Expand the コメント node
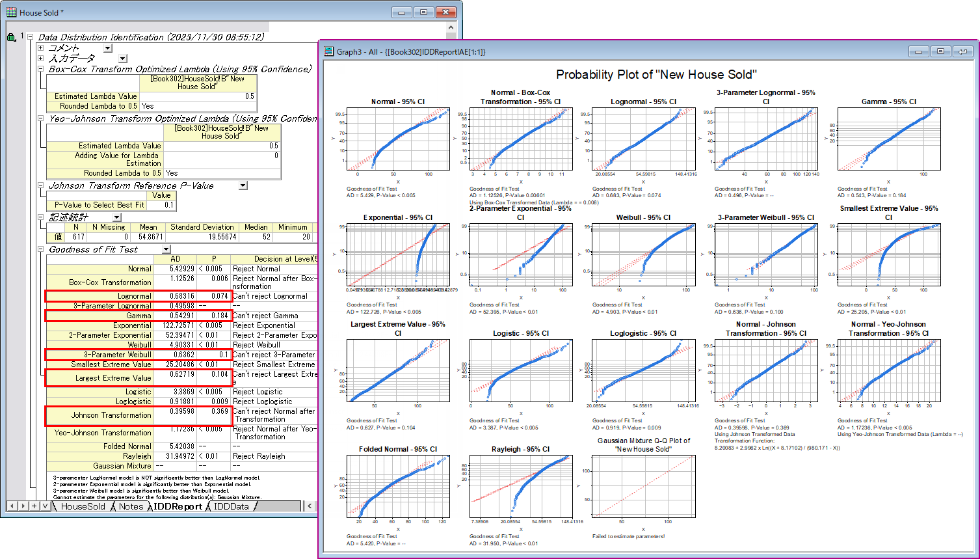 pos(41,48)
